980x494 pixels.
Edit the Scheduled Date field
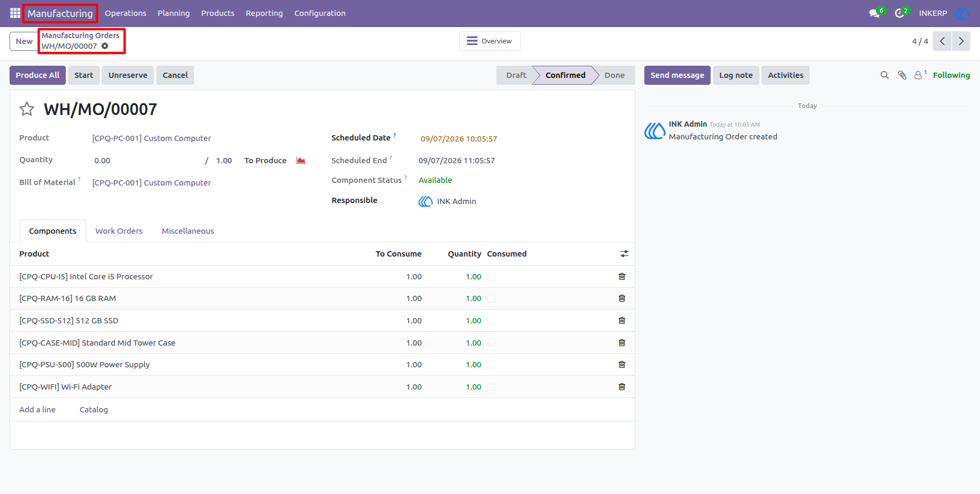pos(459,139)
